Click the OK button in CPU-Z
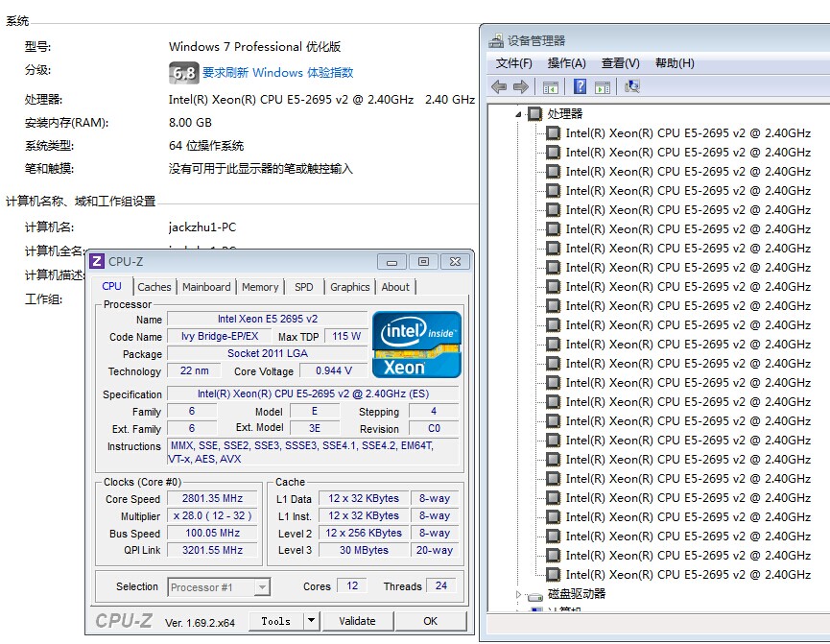The image size is (830, 644). coord(430,621)
